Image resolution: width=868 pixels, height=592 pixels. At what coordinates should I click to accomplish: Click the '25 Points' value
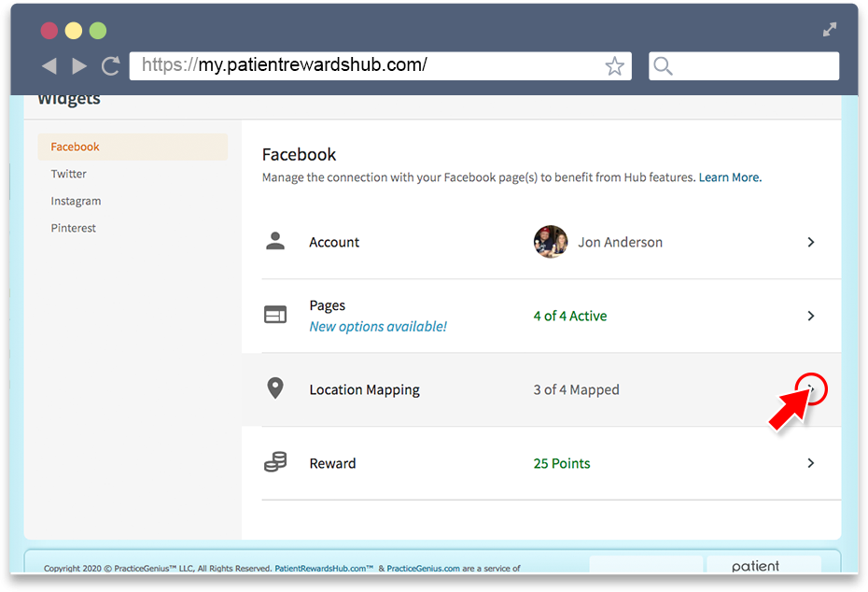(x=562, y=463)
